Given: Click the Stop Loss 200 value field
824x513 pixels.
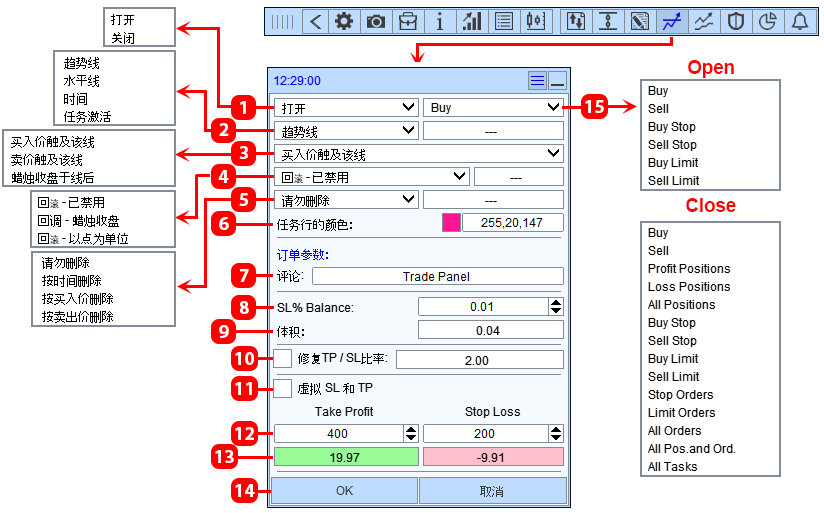Looking at the screenshot, I should (486, 434).
